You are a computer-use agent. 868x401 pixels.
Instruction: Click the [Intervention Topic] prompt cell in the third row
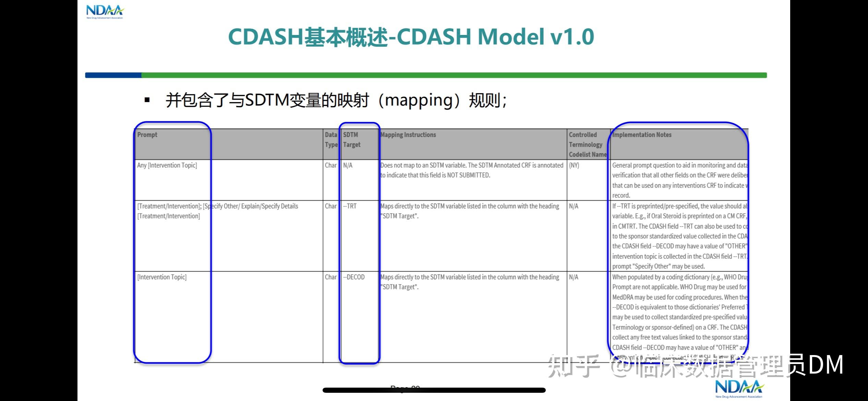click(162, 277)
